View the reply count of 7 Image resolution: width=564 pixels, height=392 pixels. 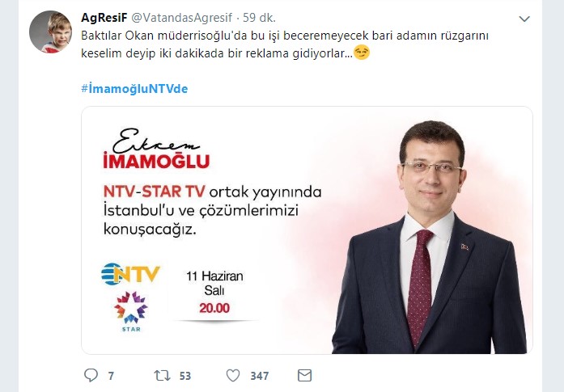111,376
